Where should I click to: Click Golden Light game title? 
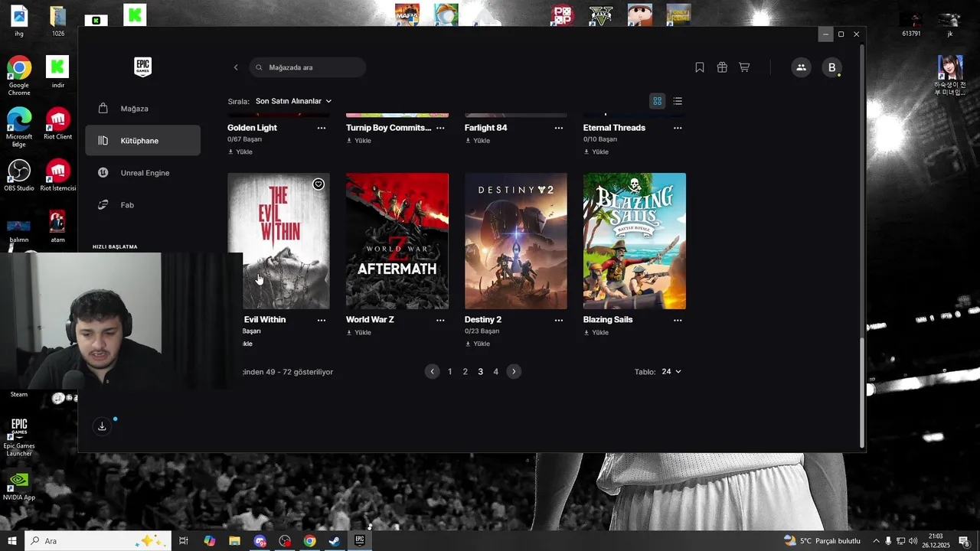(252, 128)
